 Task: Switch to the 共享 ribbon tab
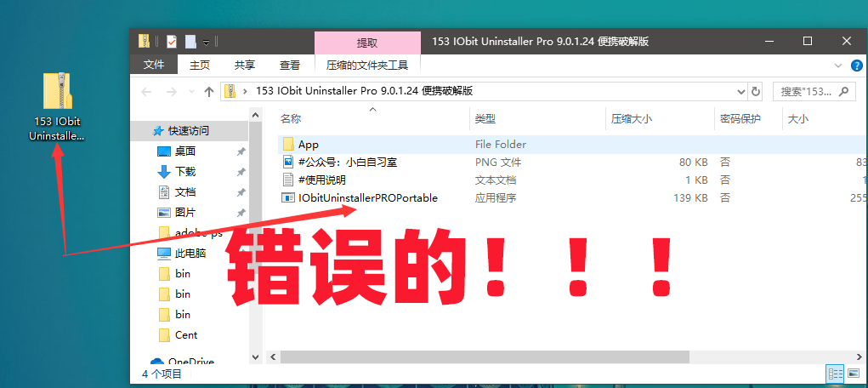point(245,65)
